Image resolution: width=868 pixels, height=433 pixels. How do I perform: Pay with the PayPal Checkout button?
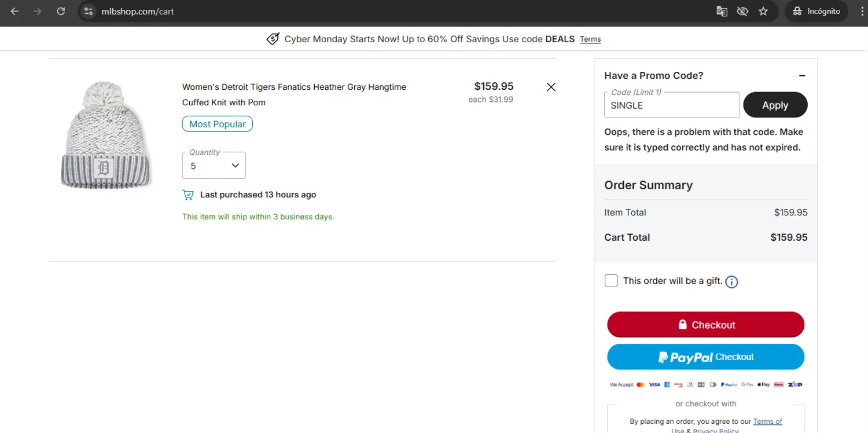[x=705, y=357]
